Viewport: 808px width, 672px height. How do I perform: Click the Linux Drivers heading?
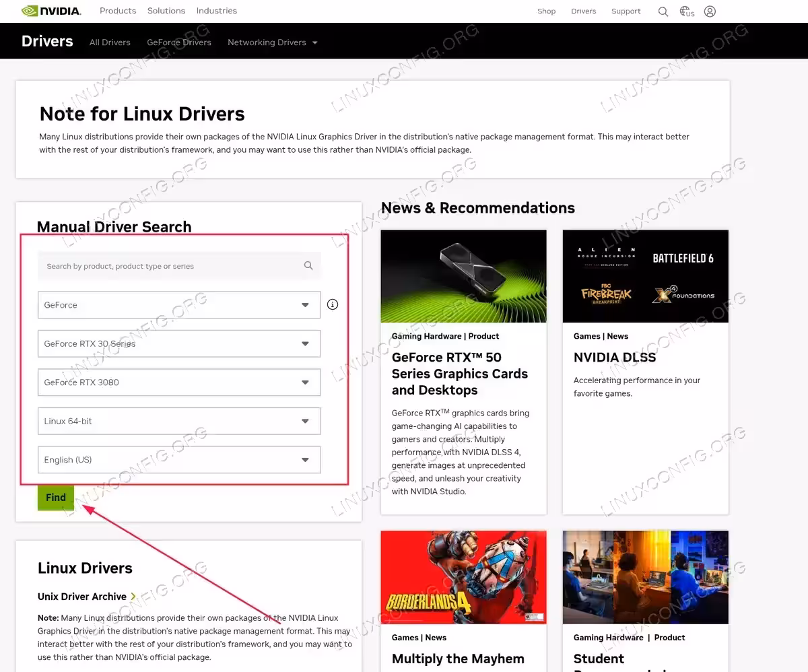point(85,568)
